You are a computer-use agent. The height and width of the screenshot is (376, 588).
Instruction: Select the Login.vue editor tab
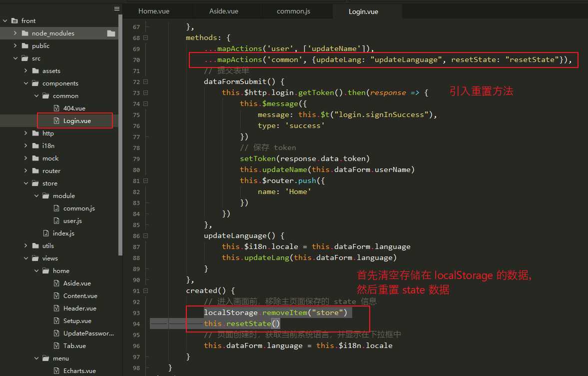point(363,11)
